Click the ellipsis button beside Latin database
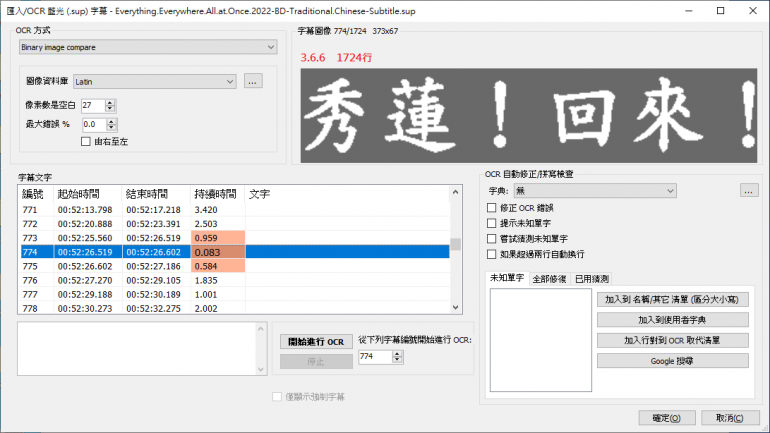 (x=253, y=81)
